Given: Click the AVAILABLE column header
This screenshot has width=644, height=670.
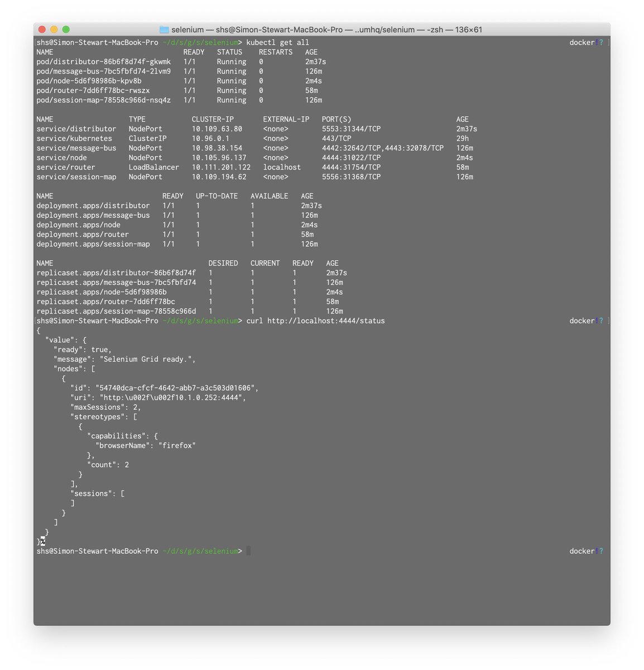Looking at the screenshot, I should click(270, 196).
